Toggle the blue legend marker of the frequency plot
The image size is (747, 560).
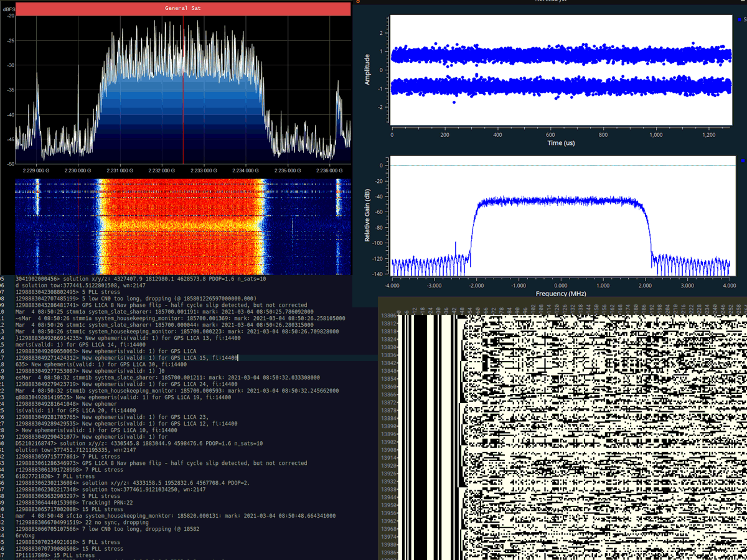coord(743,161)
